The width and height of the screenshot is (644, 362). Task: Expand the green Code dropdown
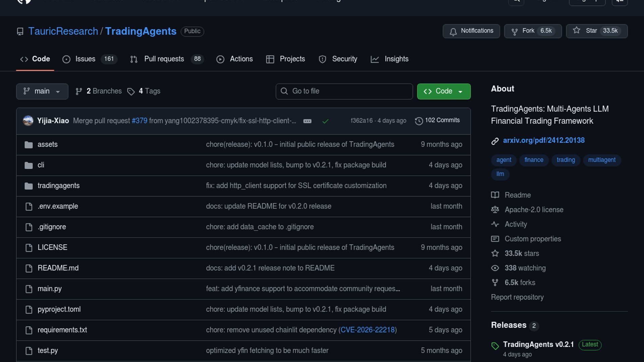443,91
